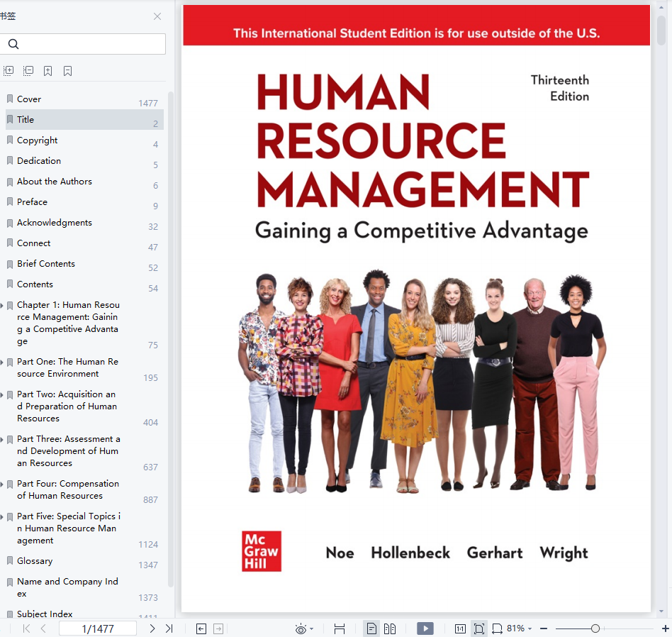Open Name and Company Index bookmark
672x637 pixels.
pyautogui.click(x=84, y=587)
